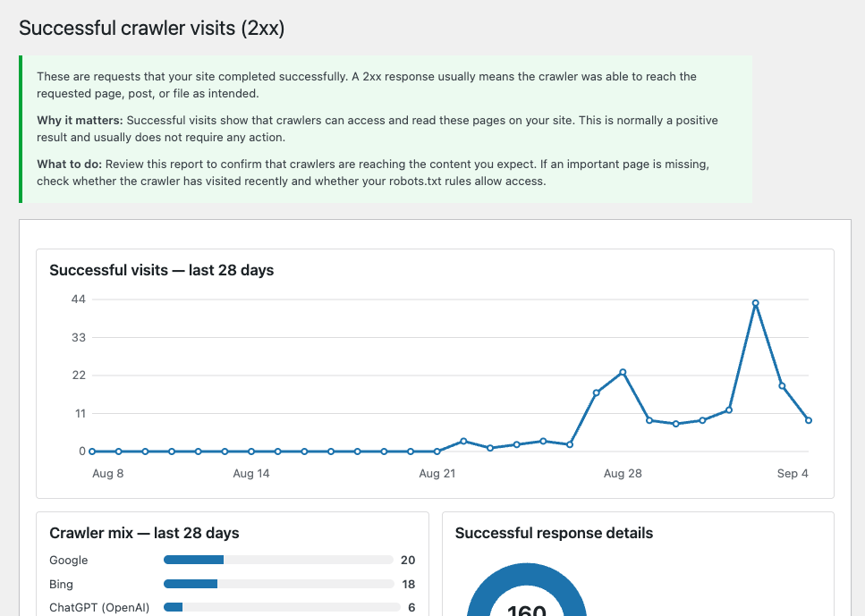Click the ChatGPT (OpenAI) row label
865x616 pixels.
pos(99,608)
